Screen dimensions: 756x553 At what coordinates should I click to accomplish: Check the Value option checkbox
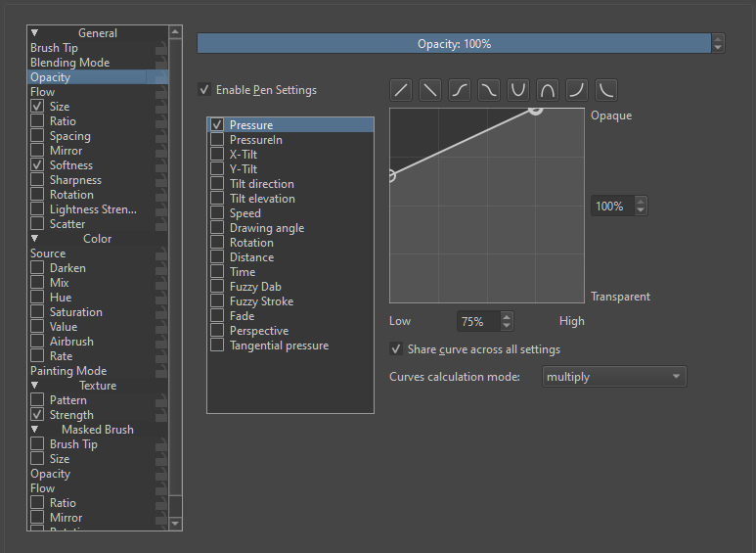(x=37, y=327)
